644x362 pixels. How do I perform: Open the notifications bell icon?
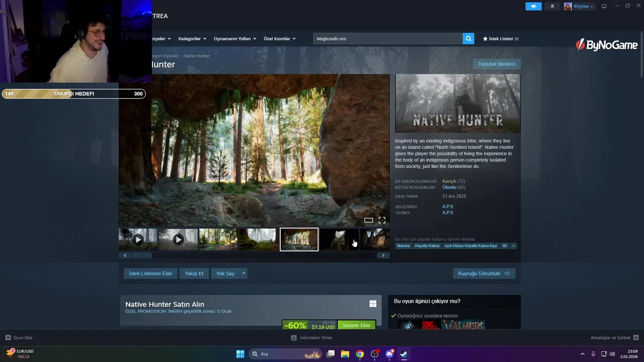552,7
